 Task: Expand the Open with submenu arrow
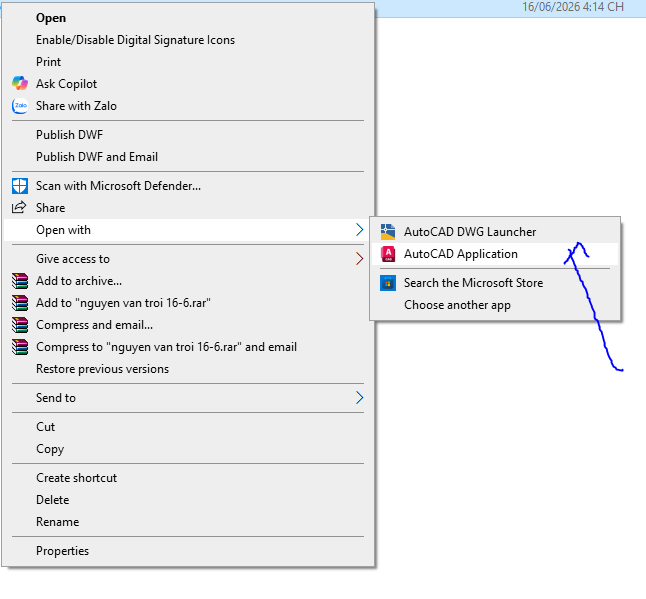click(x=359, y=230)
